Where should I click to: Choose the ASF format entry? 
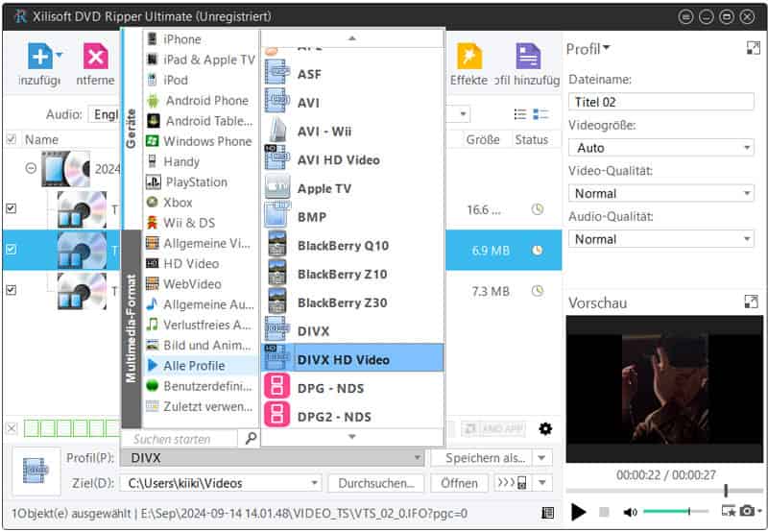coord(353,74)
